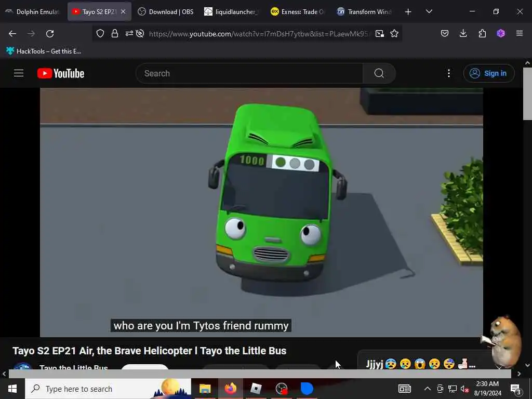Open the muted volume tray icon
This screenshot has height=399, width=532.
click(x=464, y=389)
